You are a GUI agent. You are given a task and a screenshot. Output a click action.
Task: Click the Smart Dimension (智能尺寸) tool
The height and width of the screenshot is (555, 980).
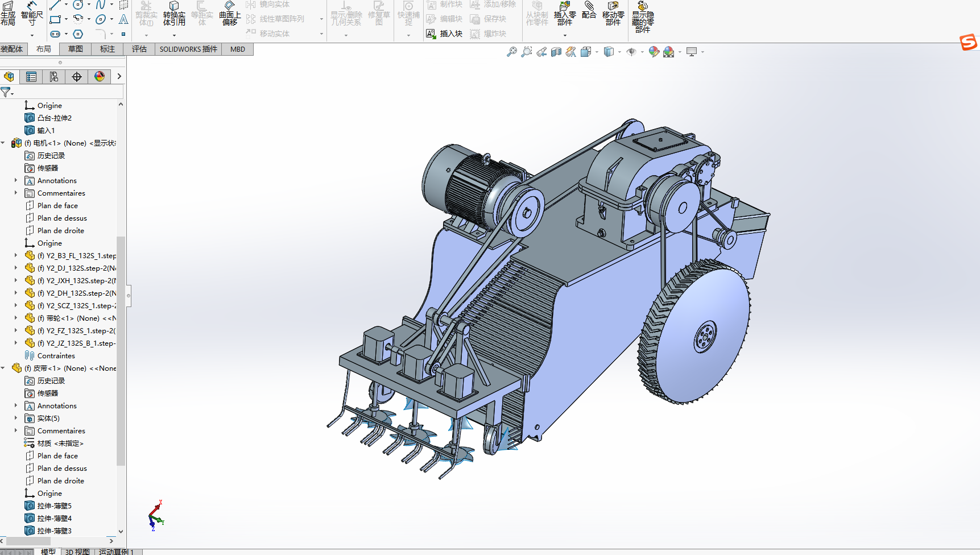[x=32, y=13]
